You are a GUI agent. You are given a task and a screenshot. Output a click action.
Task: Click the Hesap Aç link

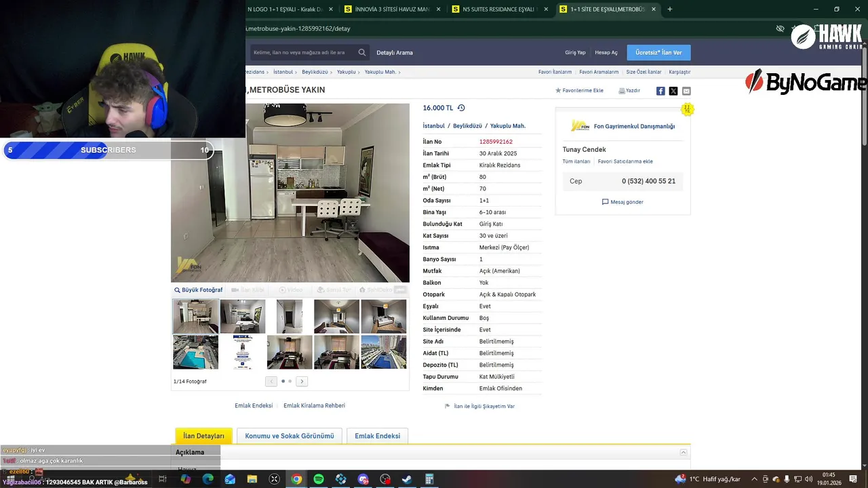[x=606, y=52]
